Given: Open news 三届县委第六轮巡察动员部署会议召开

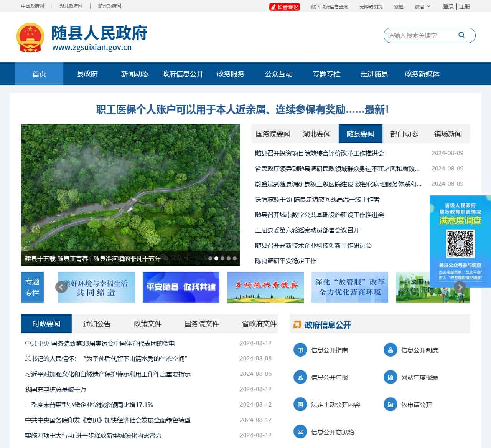Looking at the screenshot, I should (x=307, y=230).
